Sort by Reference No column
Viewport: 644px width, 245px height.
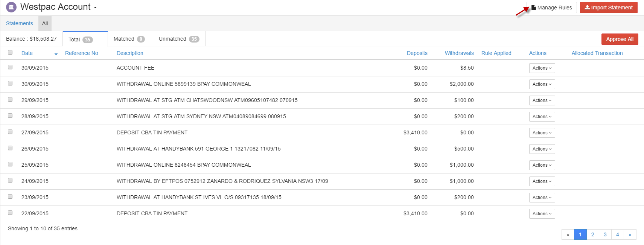(x=82, y=53)
